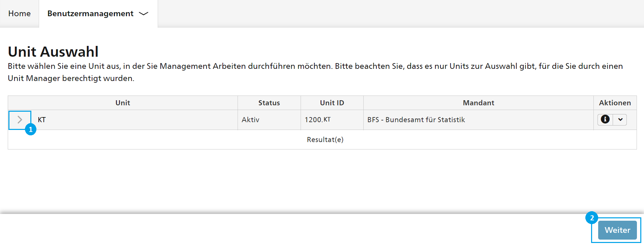Click the Unit Auswahl heading
644x245 pixels.
point(53,52)
